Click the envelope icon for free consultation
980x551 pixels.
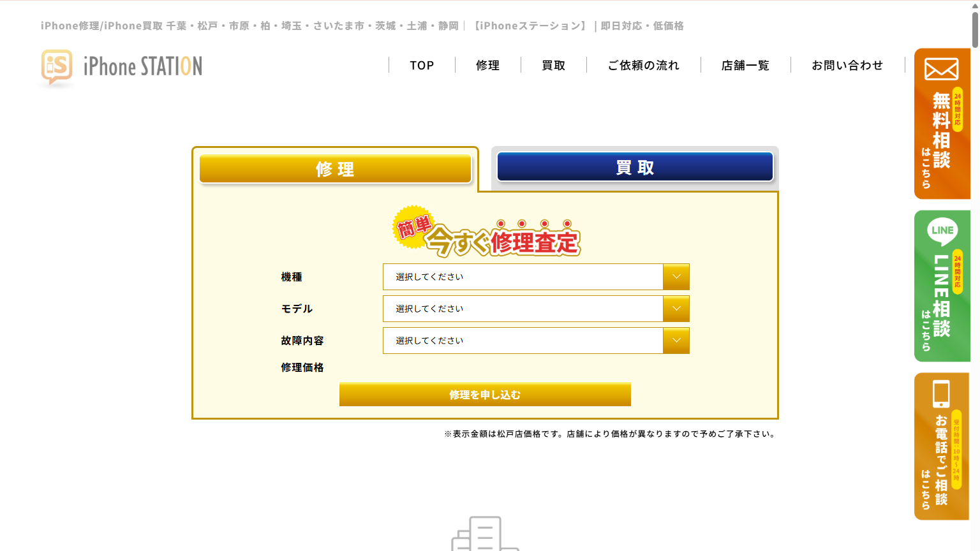coord(941,69)
